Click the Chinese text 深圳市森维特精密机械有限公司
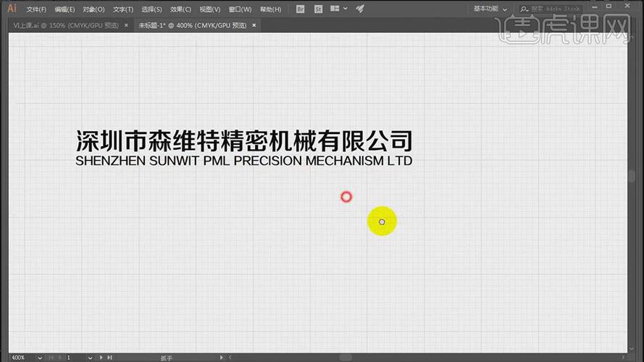The image size is (644, 362). pos(244,140)
